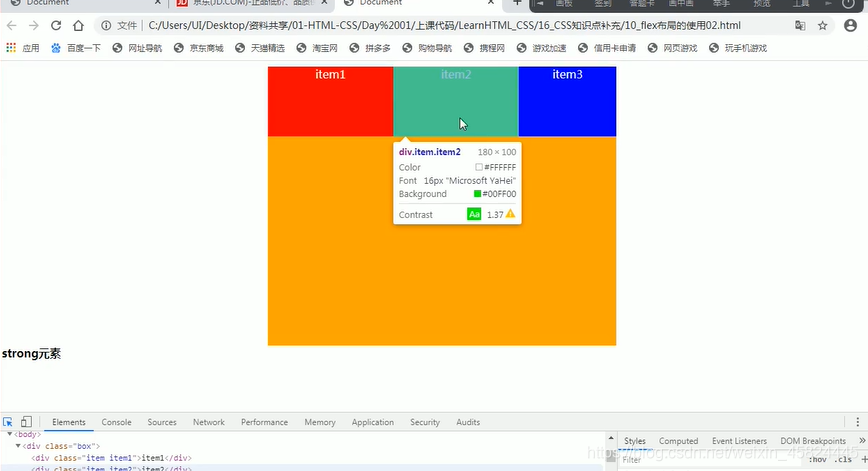Toggle the :hov element state panel
Viewport: 868px width, 471px height.
coord(818,459)
